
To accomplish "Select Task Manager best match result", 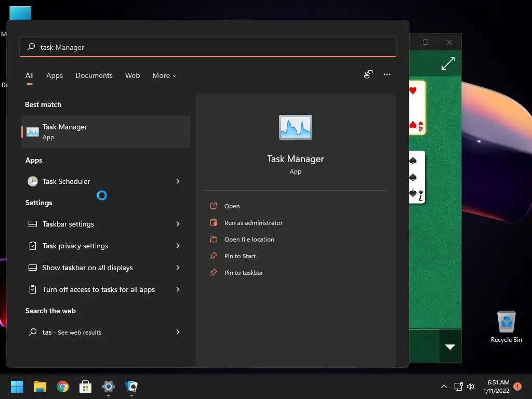I will tap(105, 131).
